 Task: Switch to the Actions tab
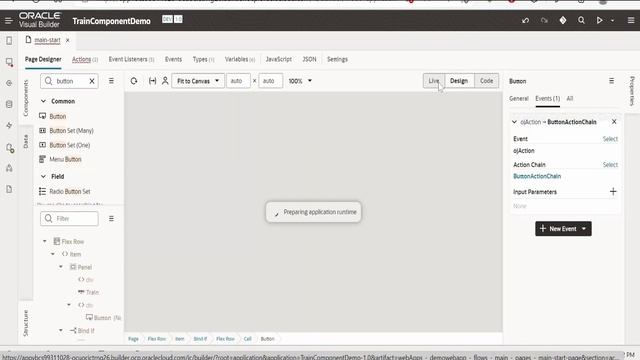point(84,59)
